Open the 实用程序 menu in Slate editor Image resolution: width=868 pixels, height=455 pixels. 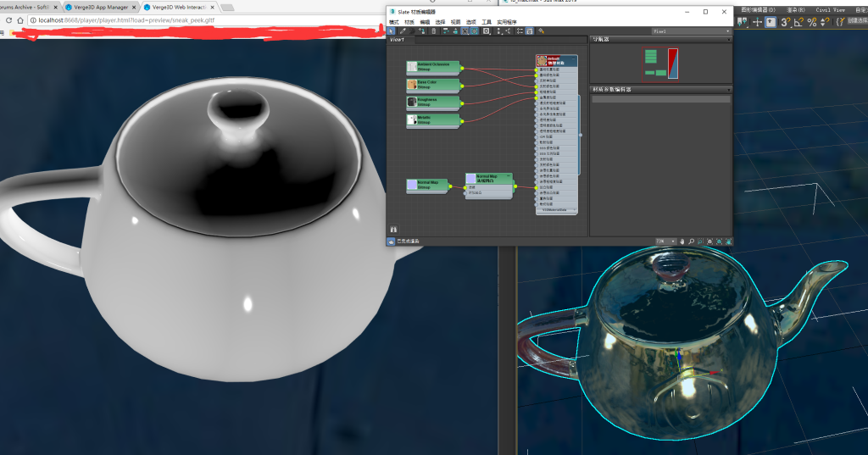(507, 22)
